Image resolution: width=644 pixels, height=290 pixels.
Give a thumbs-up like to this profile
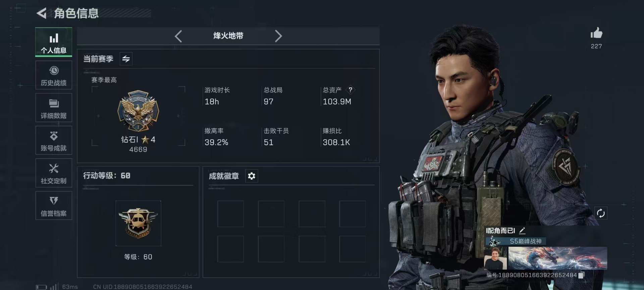[596, 33]
